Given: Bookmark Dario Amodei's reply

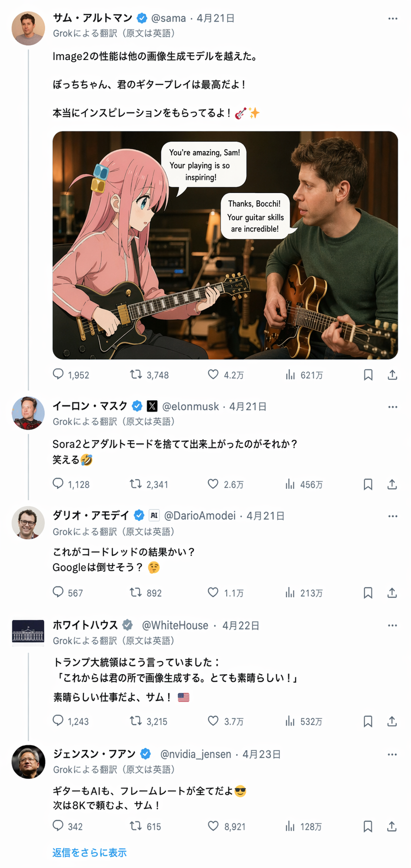Looking at the screenshot, I should 368,593.
